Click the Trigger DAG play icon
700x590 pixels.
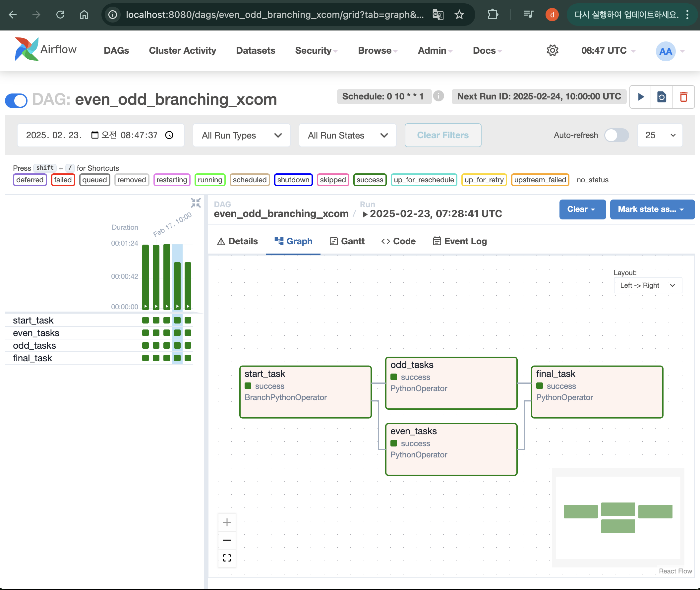pos(640,97)
